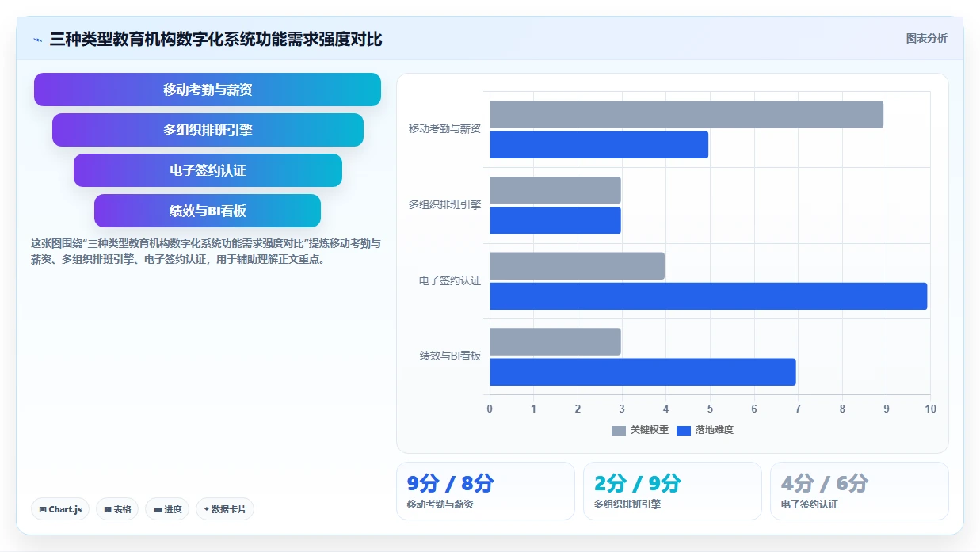The height and width of the screenshot is (552, 980).
Task: Click the gray 关键权重 legend color box
Action: 619,430
